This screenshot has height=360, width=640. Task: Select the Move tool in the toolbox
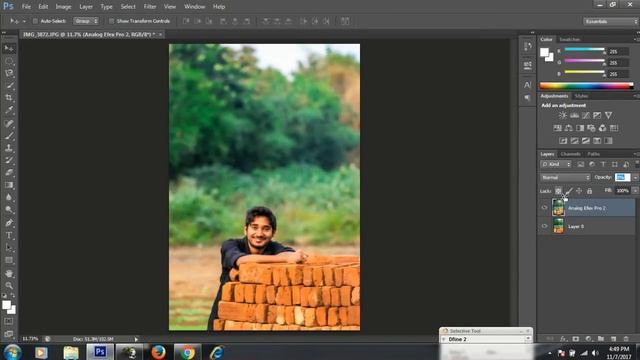(x=9, y=49)
